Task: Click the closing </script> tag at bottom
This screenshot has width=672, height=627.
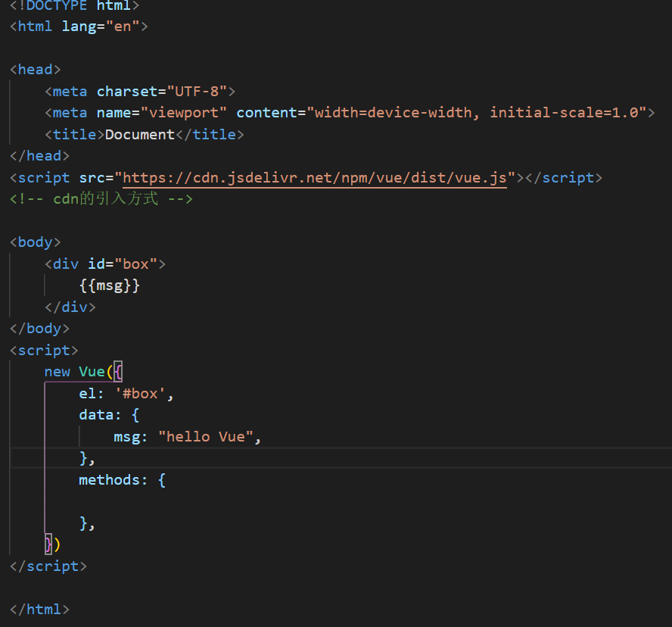Action: [48, 566]
